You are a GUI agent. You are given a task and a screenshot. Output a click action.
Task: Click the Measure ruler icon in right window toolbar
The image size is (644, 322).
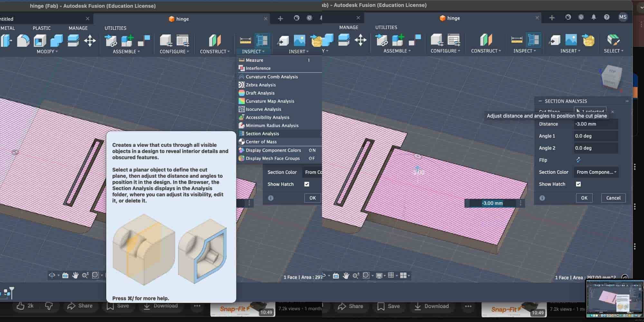click(516, 40)
